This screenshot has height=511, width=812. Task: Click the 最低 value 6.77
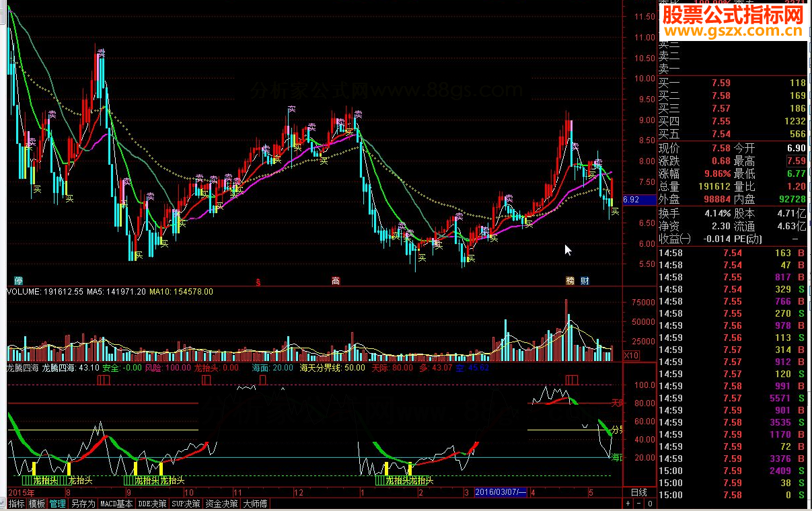pyautogui.click(x=795, y=173)
